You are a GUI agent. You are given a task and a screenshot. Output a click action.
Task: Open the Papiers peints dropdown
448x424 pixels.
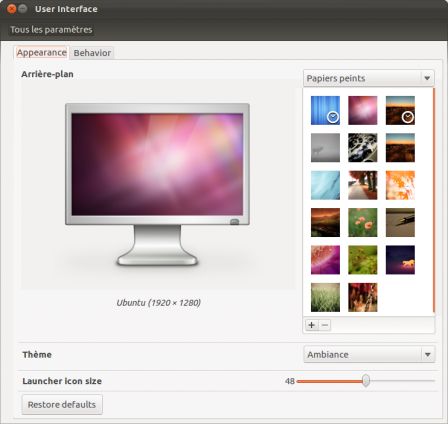click(369, 78)
